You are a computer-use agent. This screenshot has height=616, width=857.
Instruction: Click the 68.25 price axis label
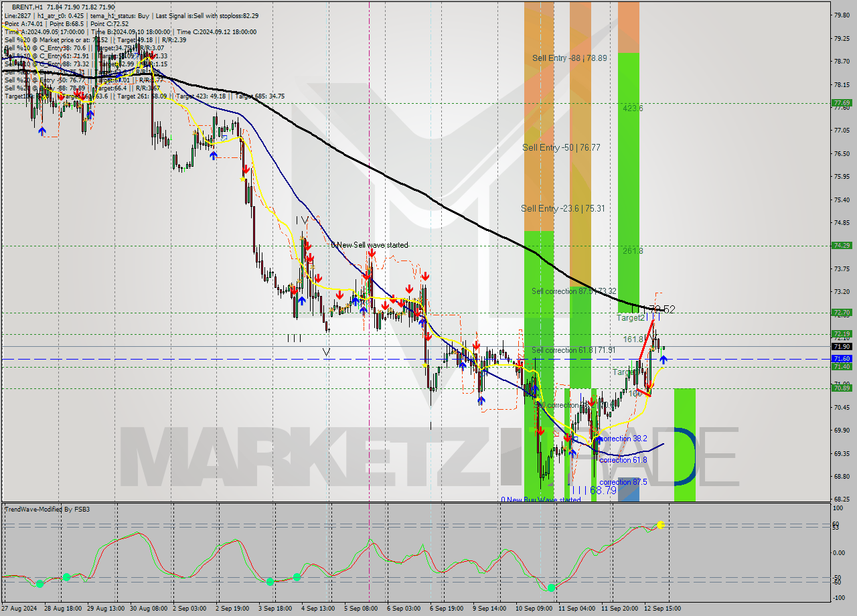[x=842, y=499]
